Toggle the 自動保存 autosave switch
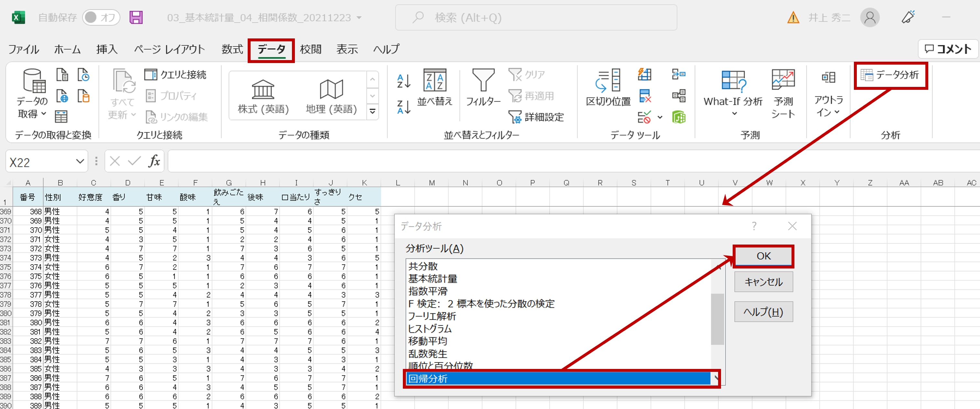 101,17
